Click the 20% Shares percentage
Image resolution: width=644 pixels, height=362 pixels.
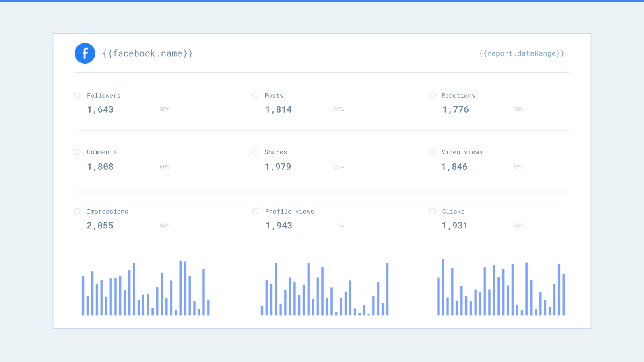click(x=339, y=167)
